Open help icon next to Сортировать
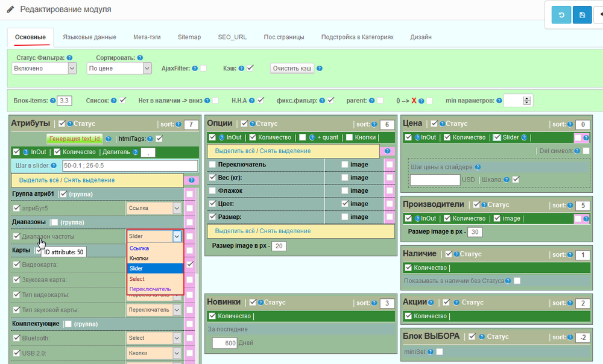Viewport: 603px width, 364px height. click(x=140, y=58)
